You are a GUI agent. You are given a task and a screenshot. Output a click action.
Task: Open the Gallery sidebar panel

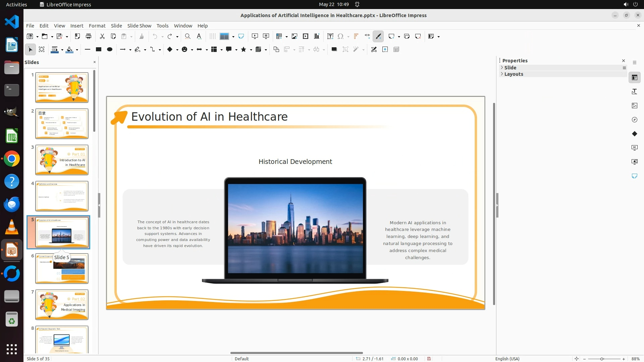(634, 106)
